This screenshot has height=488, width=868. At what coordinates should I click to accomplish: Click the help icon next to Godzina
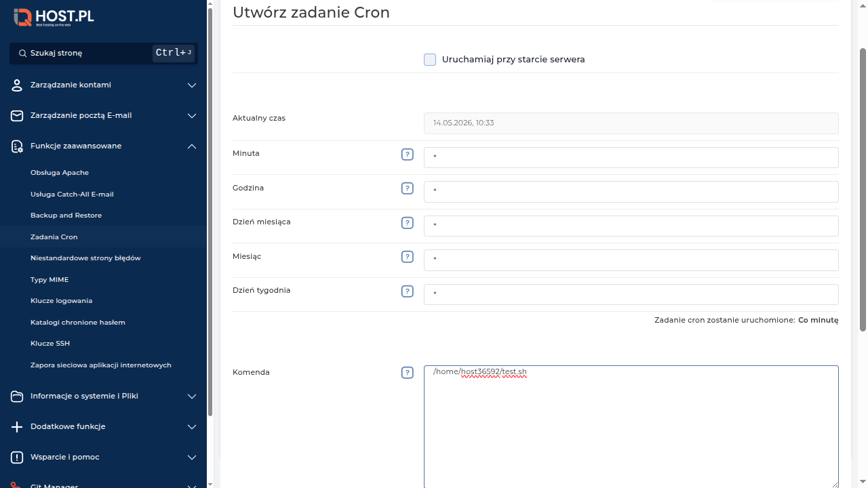pos(408,188)
